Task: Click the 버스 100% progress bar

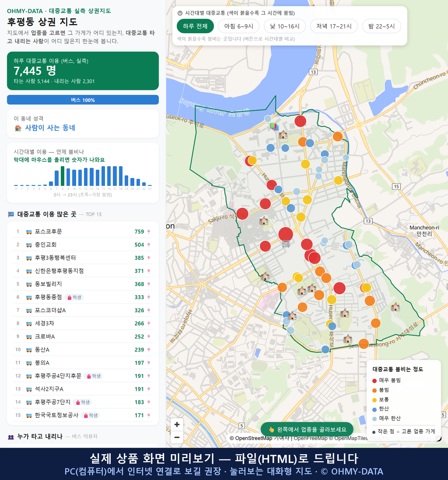Action: point(83,100)
